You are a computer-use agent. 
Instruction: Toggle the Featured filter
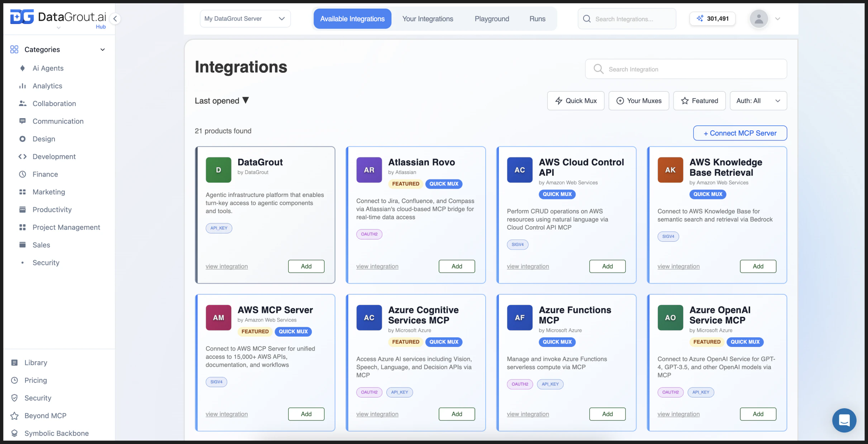tap(699, 101)
